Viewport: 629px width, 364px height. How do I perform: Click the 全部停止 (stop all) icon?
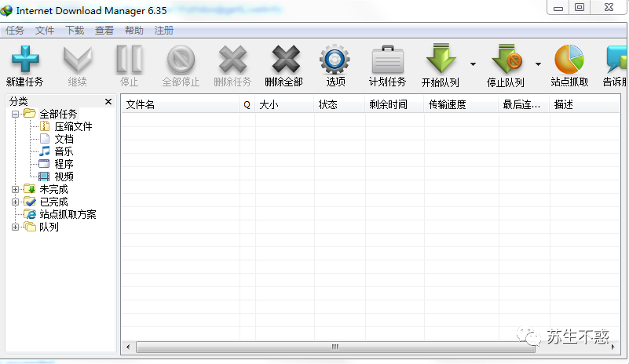coord(181,60)
